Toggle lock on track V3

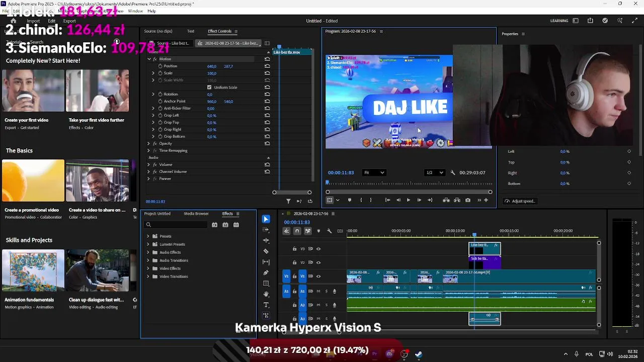click(294, 249)
